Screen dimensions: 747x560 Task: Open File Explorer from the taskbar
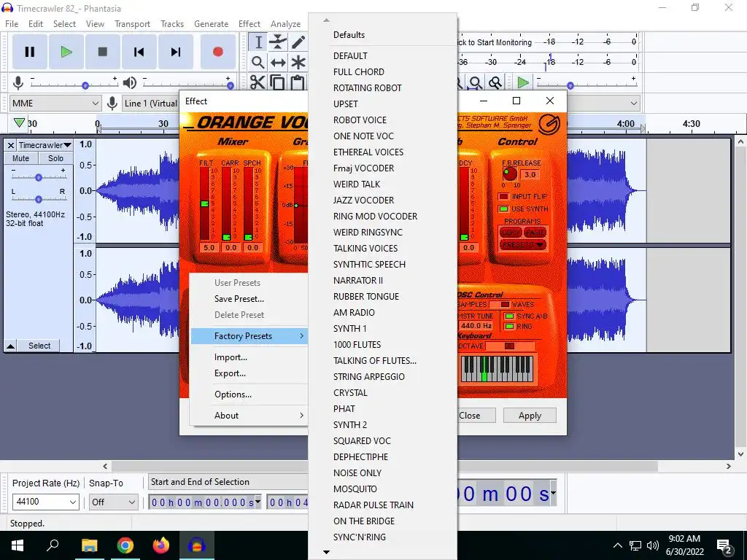coord(89,545)
